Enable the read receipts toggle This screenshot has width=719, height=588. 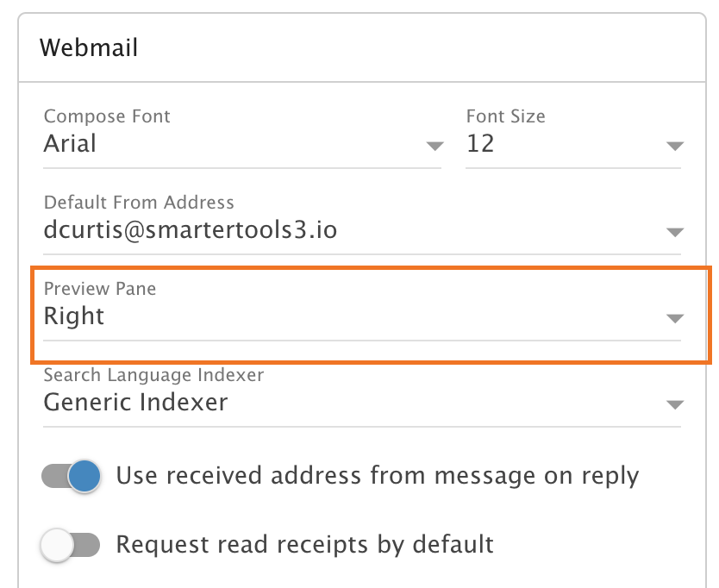click(71, 545)
